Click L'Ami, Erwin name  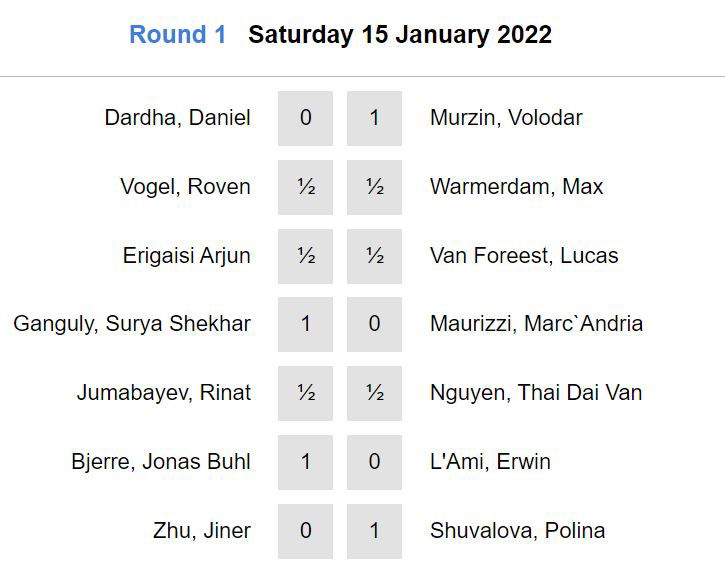490,462
